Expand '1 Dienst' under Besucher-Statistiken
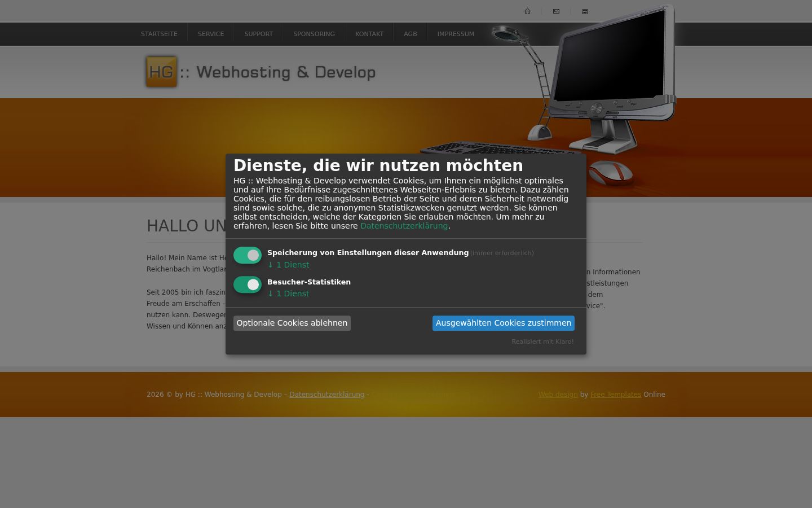The width and height of the screenshot is (812, 508). [x=288, y=294]
